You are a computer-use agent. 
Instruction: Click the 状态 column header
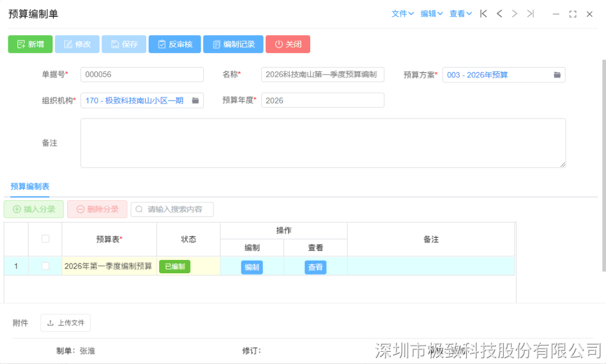[x=189, y=239]
